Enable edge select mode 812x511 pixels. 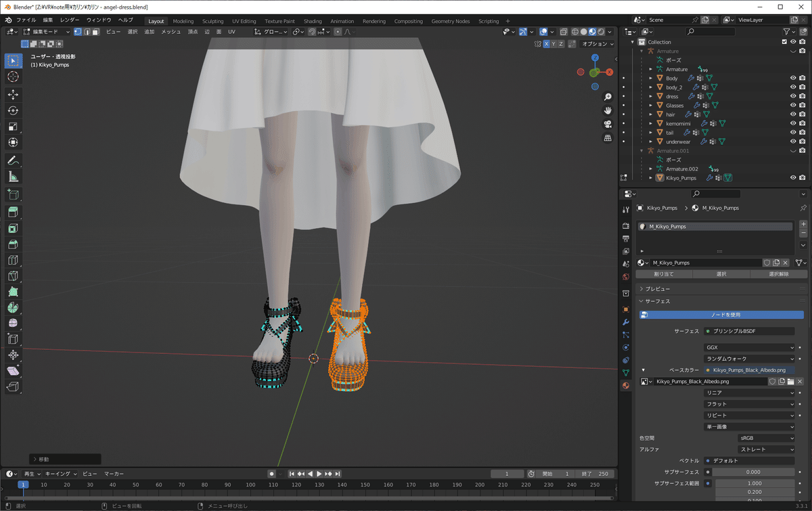[87, 32]
